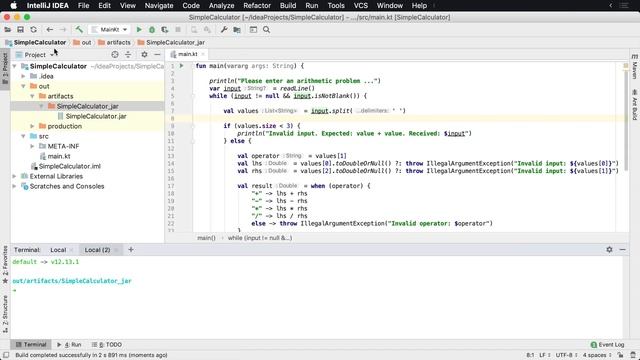Open the Event Log
This screenshot has width=640, height=360.
coord(607,345)
